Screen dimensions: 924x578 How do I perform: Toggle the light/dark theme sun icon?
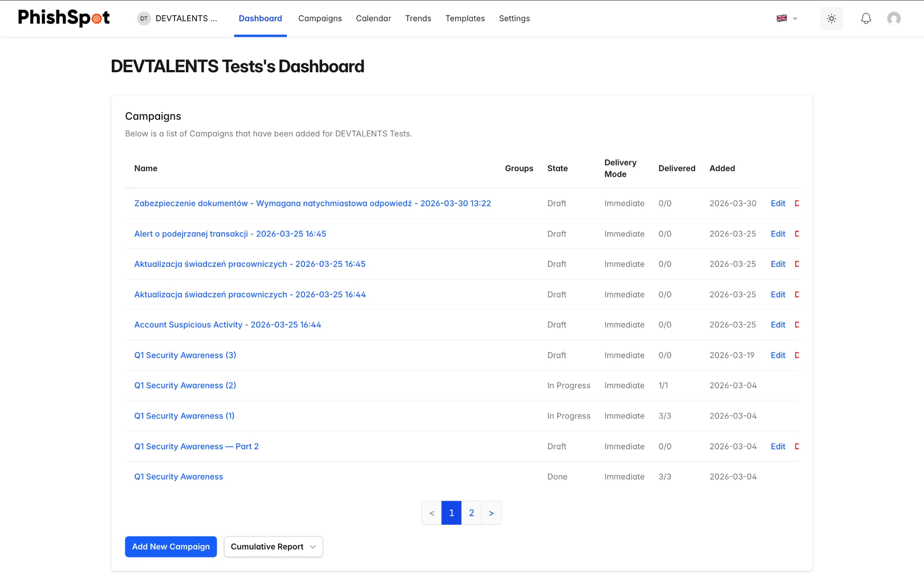coord(832,19)
